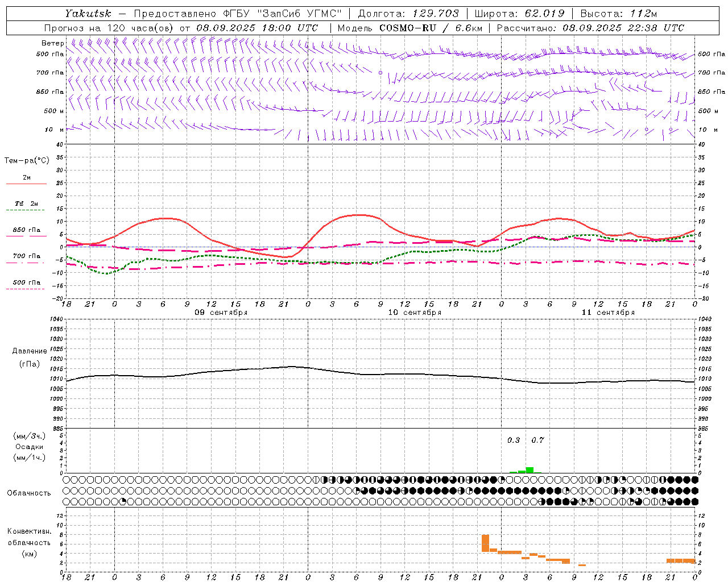Click the tallest orange convective cloud bar

click(x=485, y=543)
